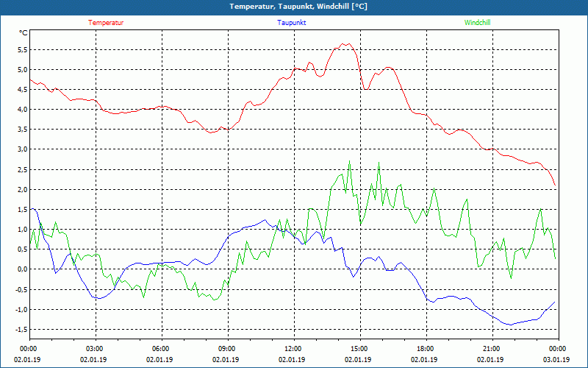
Task: Click the -0,5 y-axis value
Action: pyautogui.click(x=21, y=289)
